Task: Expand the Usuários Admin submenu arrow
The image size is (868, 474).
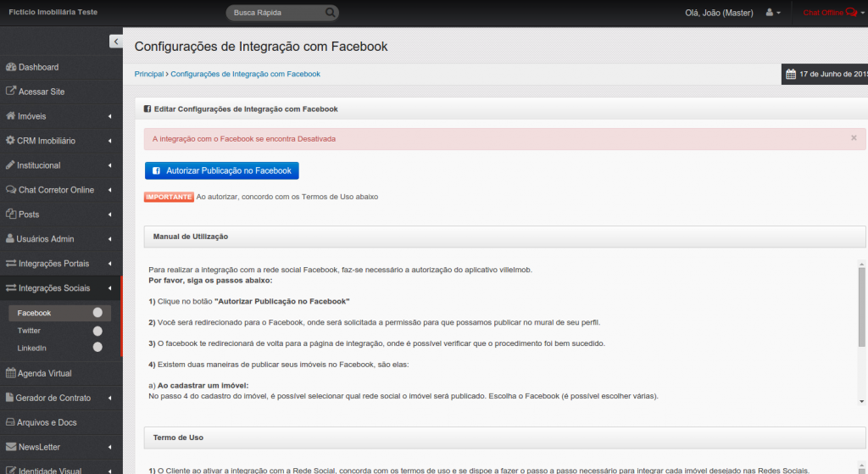Action: tap(109, 238)
